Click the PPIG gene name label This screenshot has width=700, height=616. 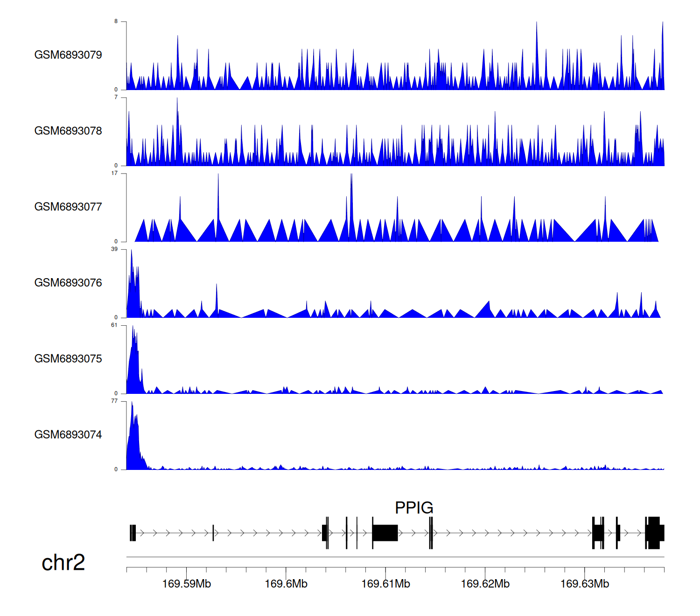click(x=414, y=508)
